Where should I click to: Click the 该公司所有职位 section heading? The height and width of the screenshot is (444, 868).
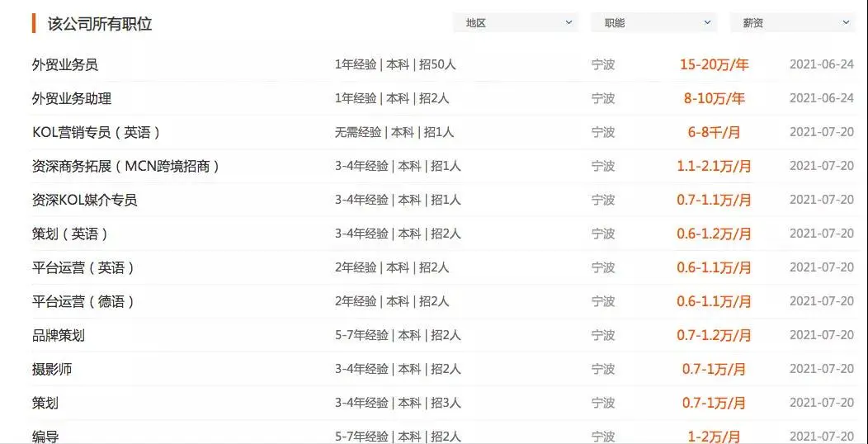coord(100,23)
